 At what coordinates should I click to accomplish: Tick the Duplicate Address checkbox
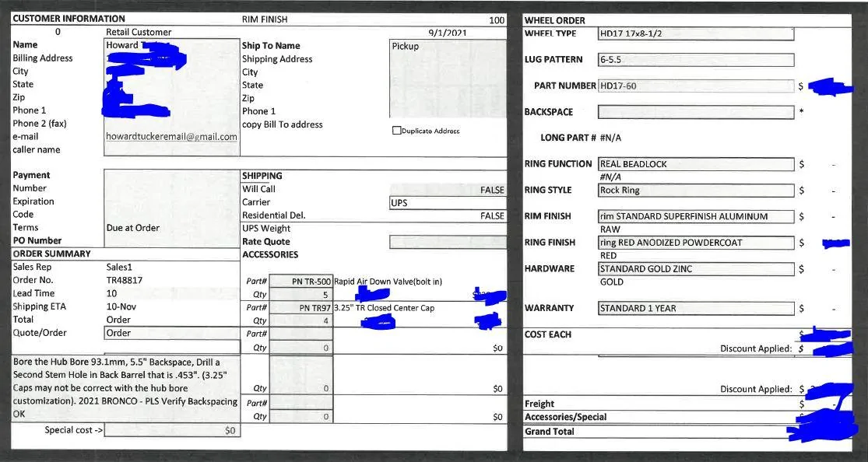pyautogui.click(x=395, y=131)
